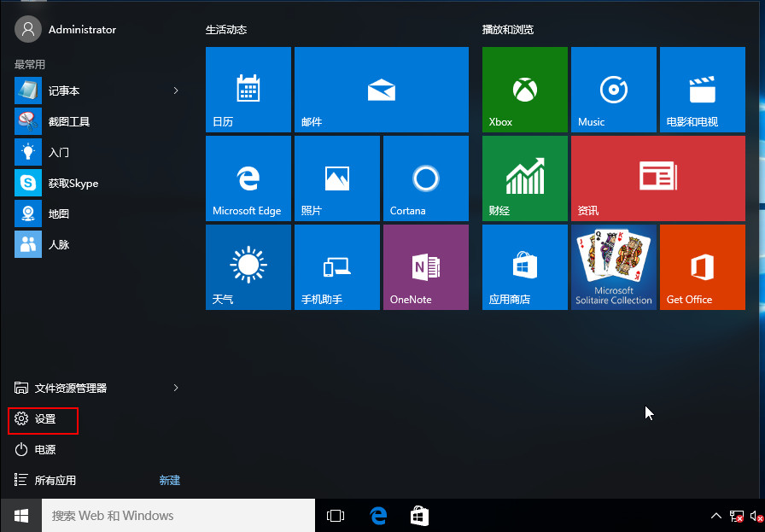Image resolution: width=765 pixels, height=532 pixels.
Task: Open Task View on the taskbar
Action: (336, 516)
